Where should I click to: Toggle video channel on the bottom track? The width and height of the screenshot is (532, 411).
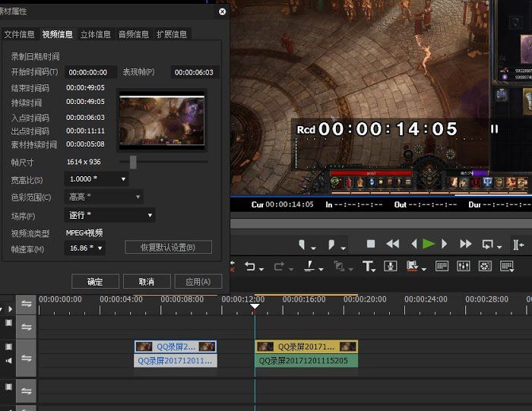pos(8,387)
